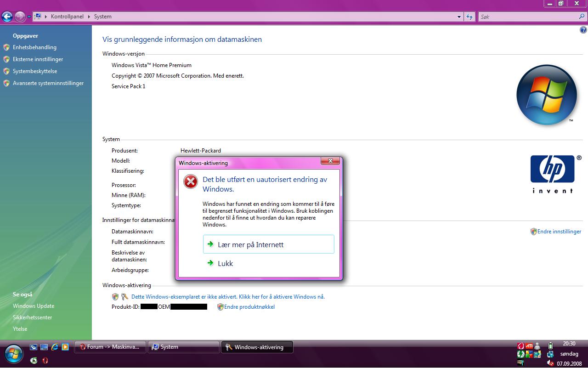588x368 pixels.
Task: Click Endre innstillinger link
Action: [x=559, y=232]
